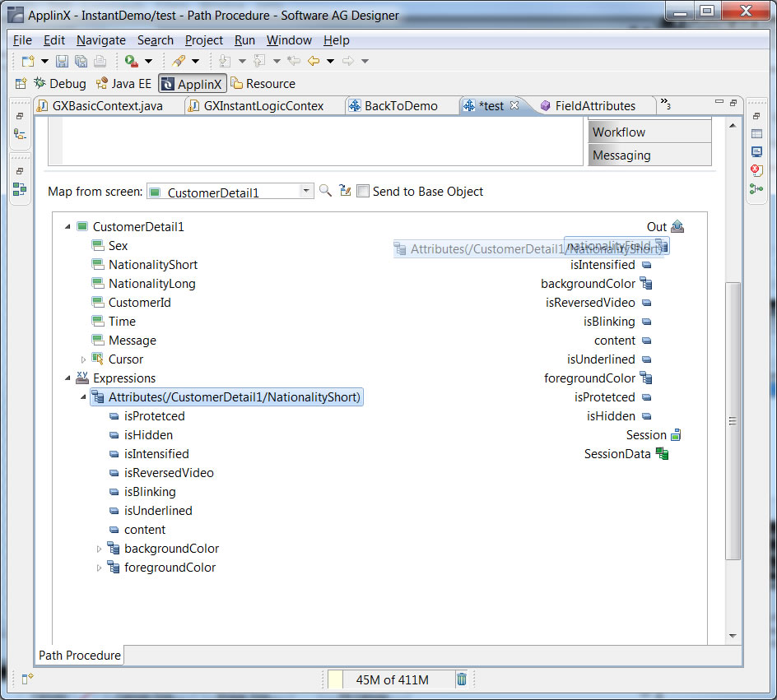
Task: Click the Cursor item icon
Action: pos(98,359)
